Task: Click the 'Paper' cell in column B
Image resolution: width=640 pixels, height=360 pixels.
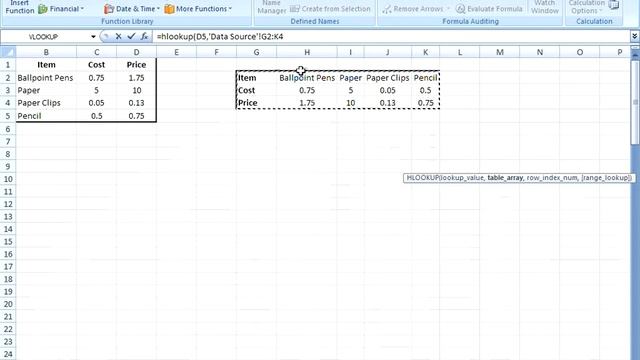Action: (46, 90)
